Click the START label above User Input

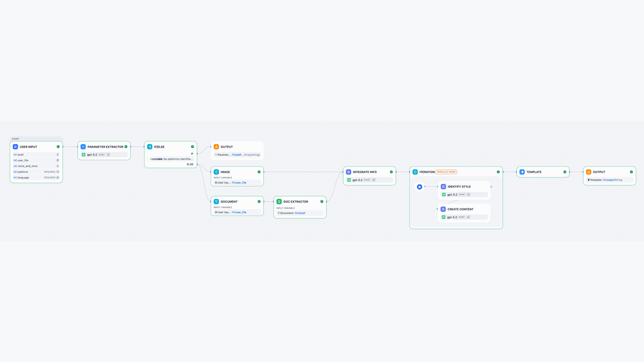(x=16, y=139)
